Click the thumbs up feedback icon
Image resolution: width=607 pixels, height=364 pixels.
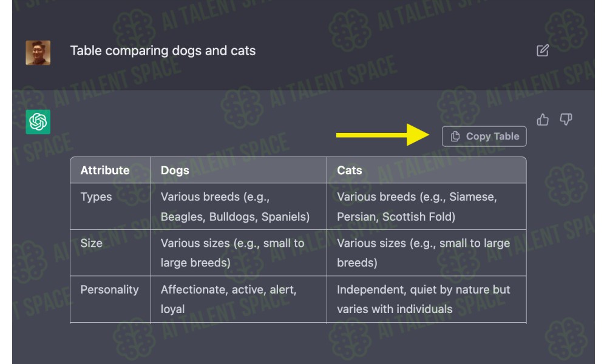[x=543, y=120]
